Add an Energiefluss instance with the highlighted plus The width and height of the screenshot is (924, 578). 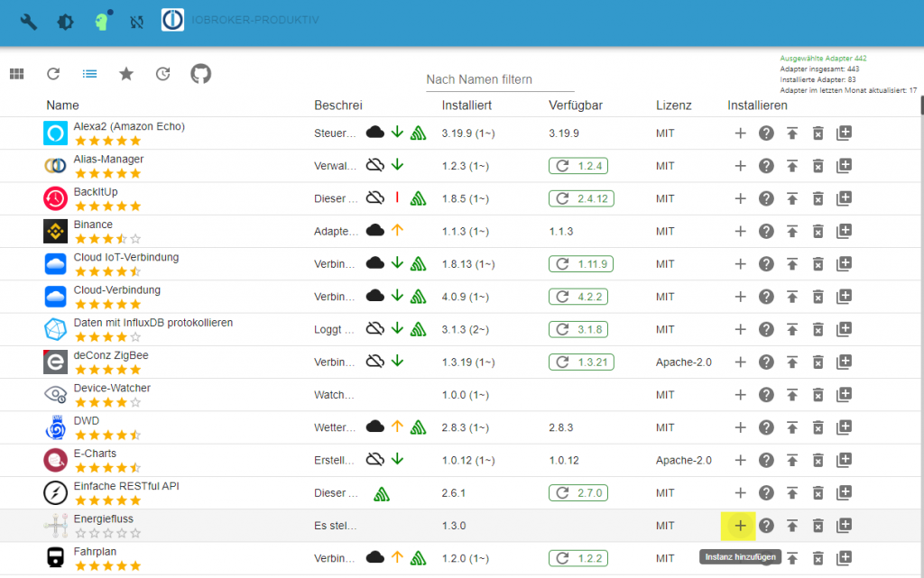click(x=739, y=525)
